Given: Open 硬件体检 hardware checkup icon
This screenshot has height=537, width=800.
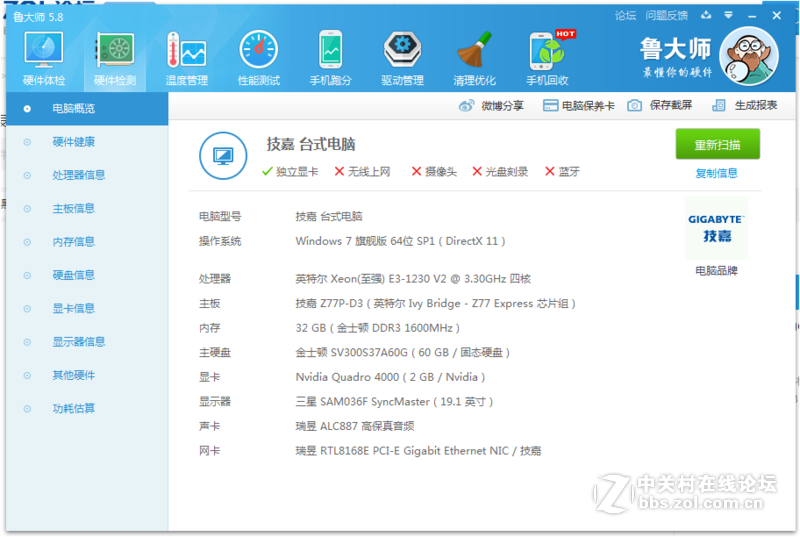Looking at the screenshot, I should tap(44, 58).
